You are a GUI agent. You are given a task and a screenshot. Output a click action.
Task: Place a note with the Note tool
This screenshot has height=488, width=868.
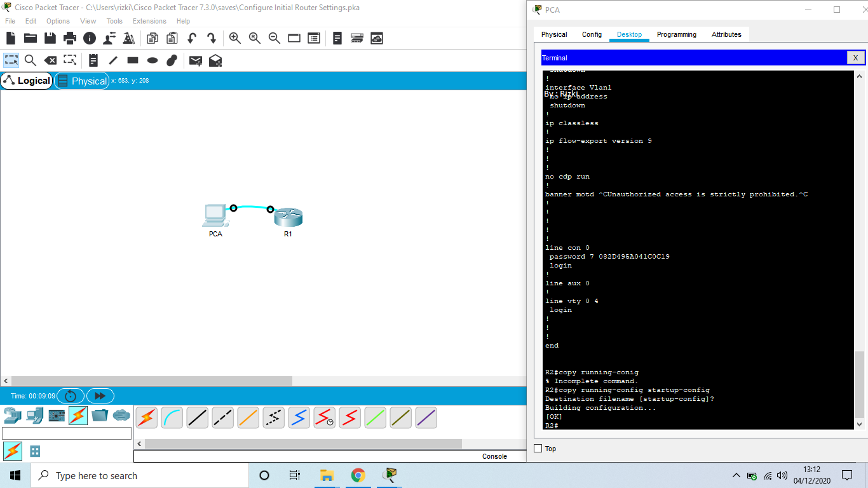[93, 60]
